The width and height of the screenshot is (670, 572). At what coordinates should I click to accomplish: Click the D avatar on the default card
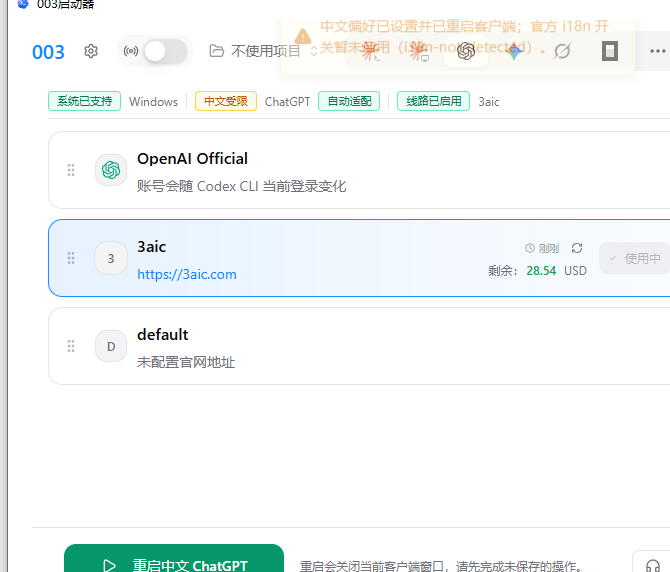(111, 346)
